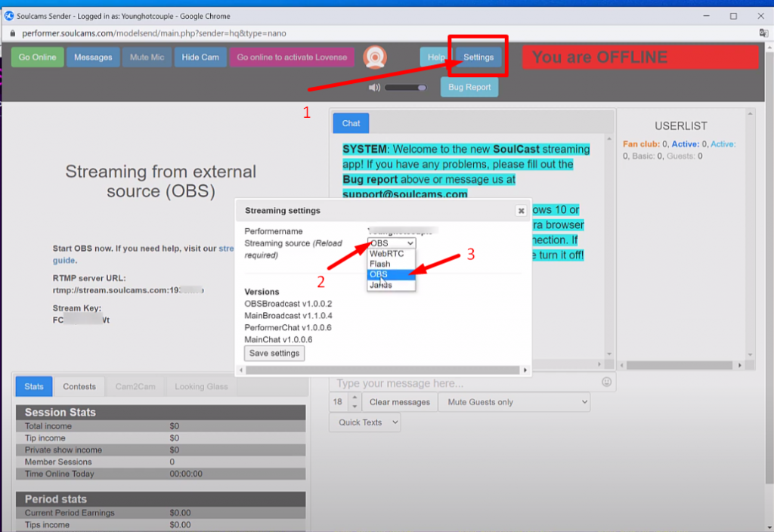Open the streaming guide link
The image size is (774, 532).
226,248
